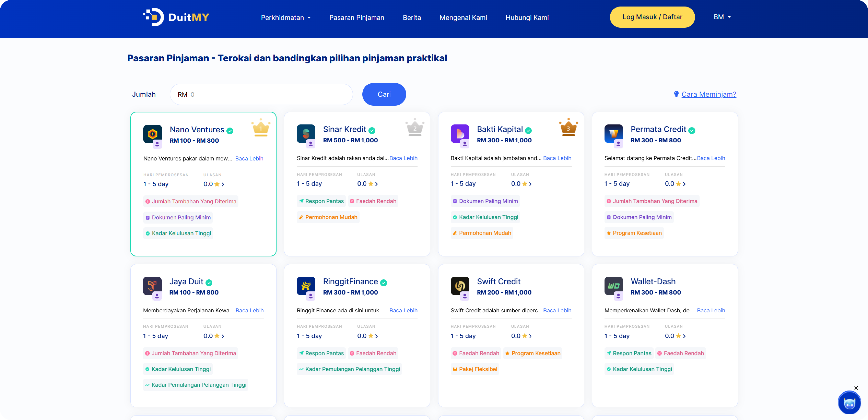Go to Pasaran Pinjaman menu item
Viewport: 868px width, 420px height.
356,17
